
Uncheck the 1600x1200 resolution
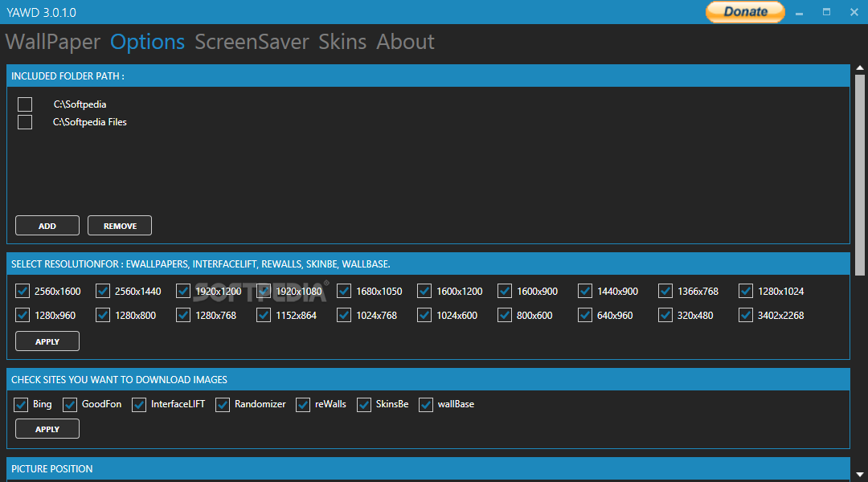coord(424,291)
